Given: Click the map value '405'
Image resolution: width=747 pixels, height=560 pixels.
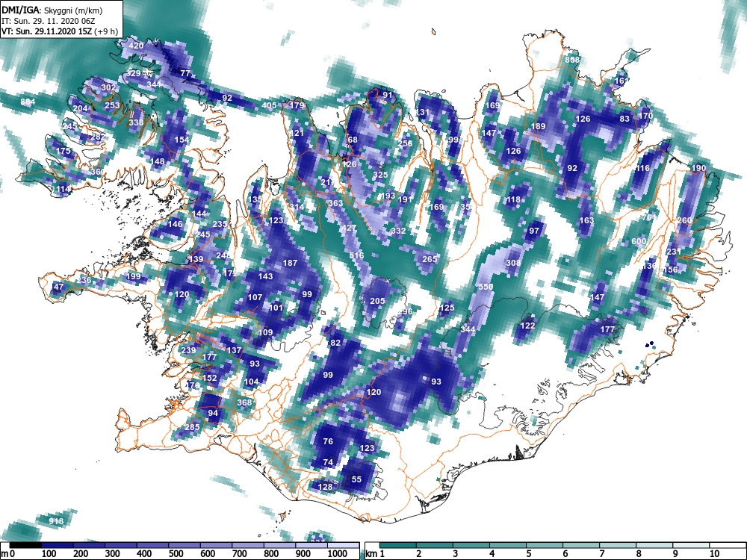Looking at the screenshot, I should pos(269,105).
